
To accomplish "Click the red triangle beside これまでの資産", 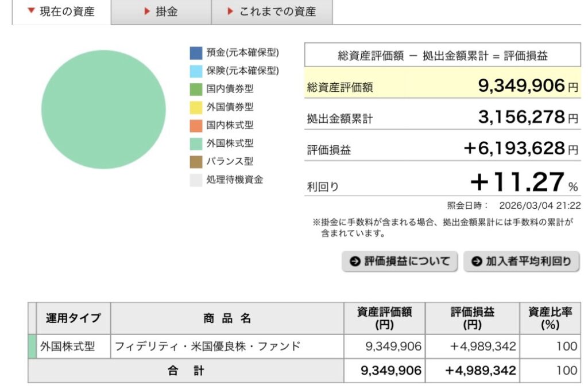I will click(x=230, y=11).
